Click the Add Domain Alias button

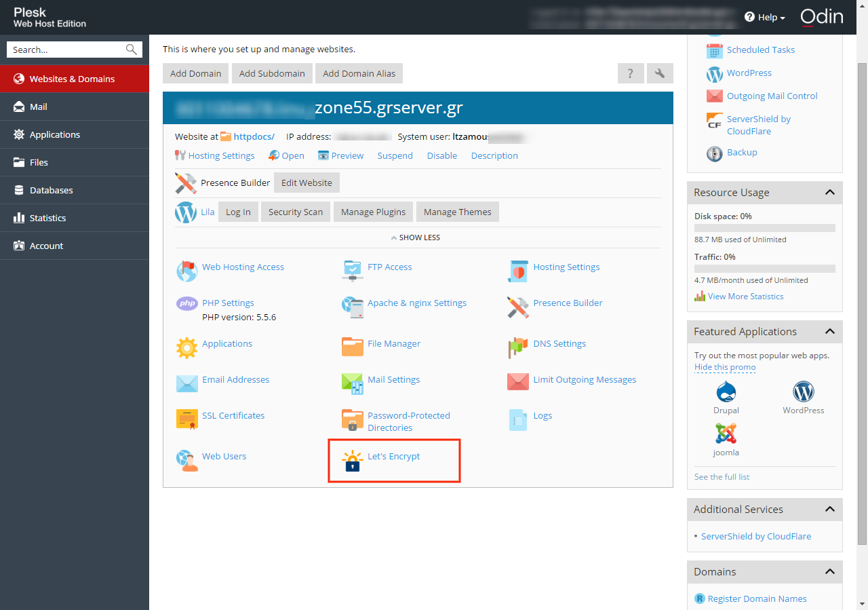click(359, 73)
